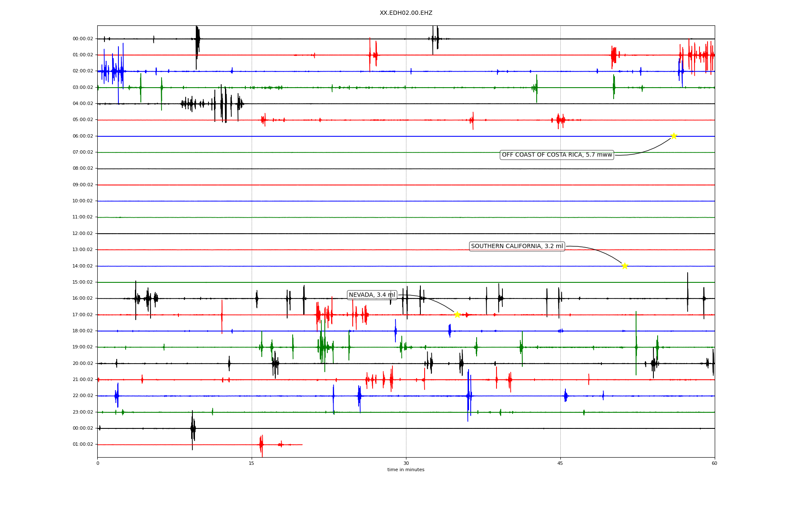This screenshot has height=508, width=812.
Task: Click the 45 minute x-axis tick label
Action: (560, 463)
